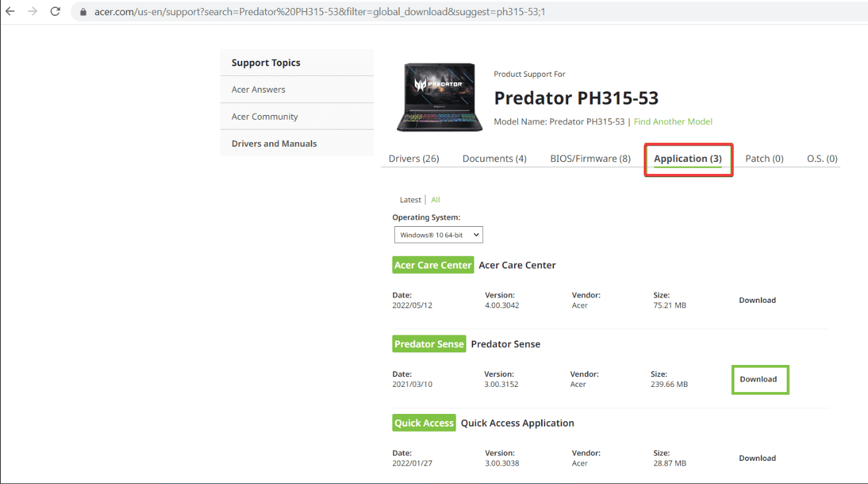Open the Drivers and Manuals sidebar entry
This screenshot has width=868, height=484.
click(274, 143)
